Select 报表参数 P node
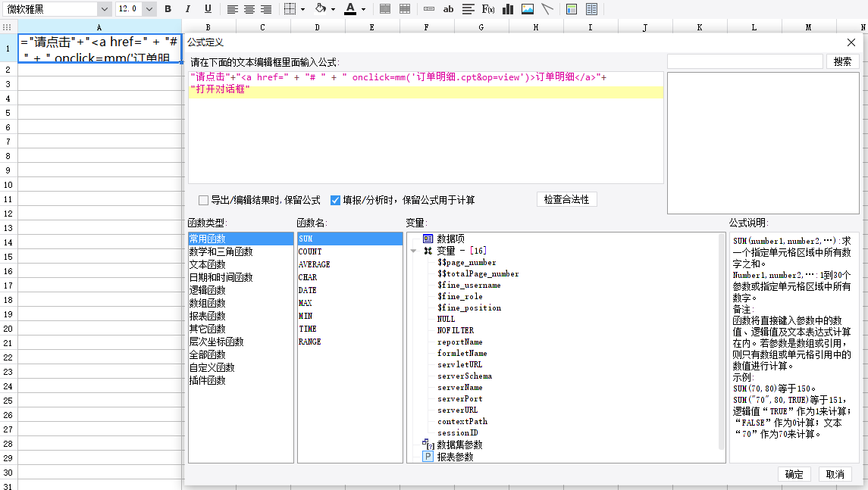Screen dimensions: 868x490 pyautogui.click(x=455, y=457)
